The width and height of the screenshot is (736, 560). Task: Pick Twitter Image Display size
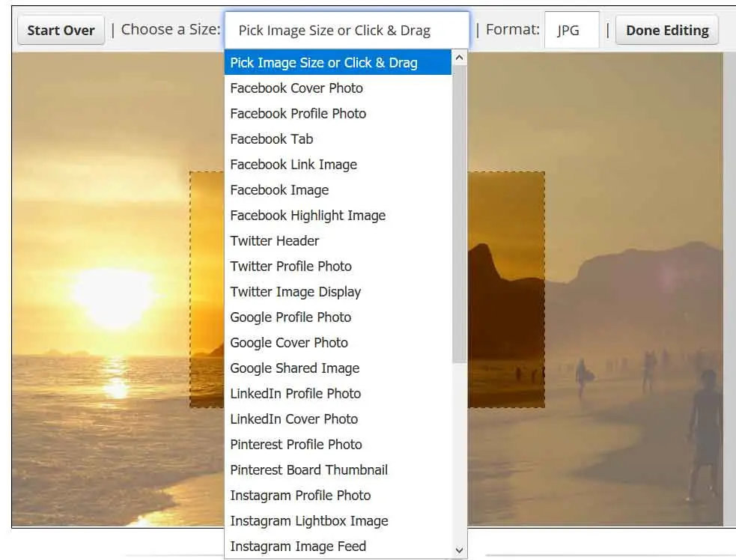[x=338, y=291]
